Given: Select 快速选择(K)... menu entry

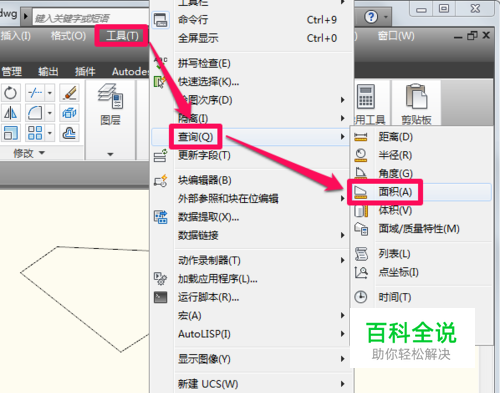Looking at the screenshot, I should point(252,82).
